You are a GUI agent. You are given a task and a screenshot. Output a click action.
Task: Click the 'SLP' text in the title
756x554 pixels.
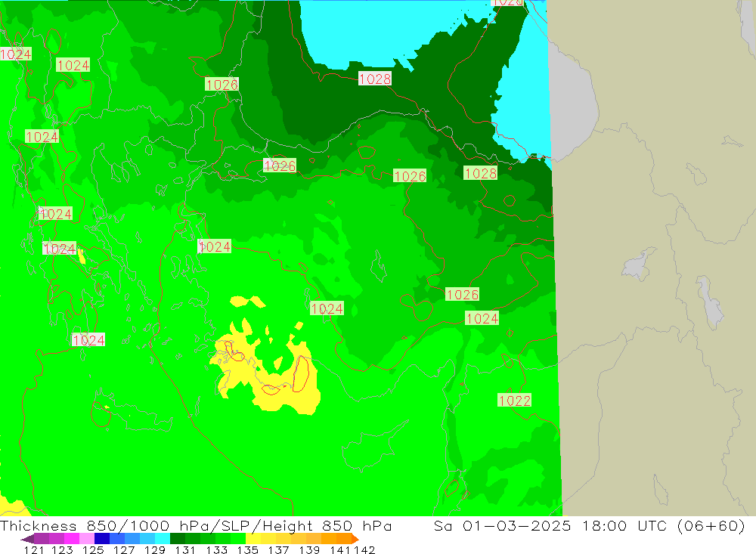(x=235, y=525)
